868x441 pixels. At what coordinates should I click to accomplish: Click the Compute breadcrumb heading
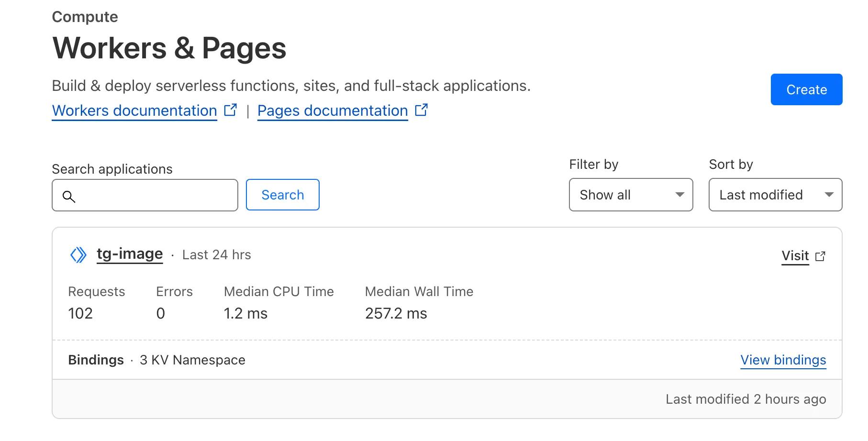tap(85, 17)
